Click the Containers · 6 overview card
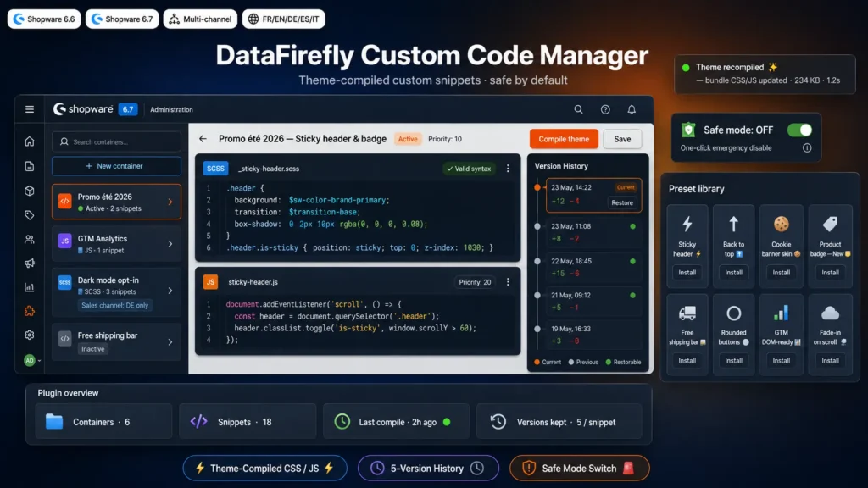This screenshot has height=488, width=868. coord(103,422)
